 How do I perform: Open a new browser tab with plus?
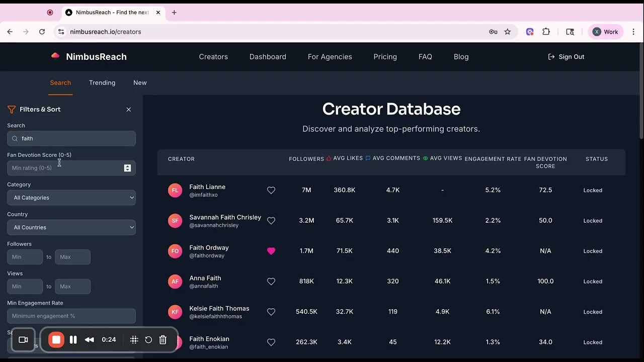click(x=174, y=13)
